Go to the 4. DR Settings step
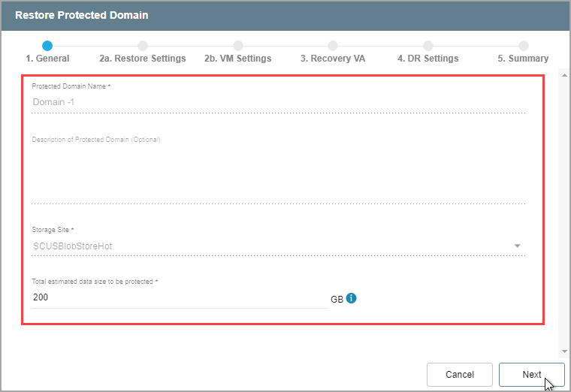The width and height of the screenshot is (571, 392). point(427,59)
